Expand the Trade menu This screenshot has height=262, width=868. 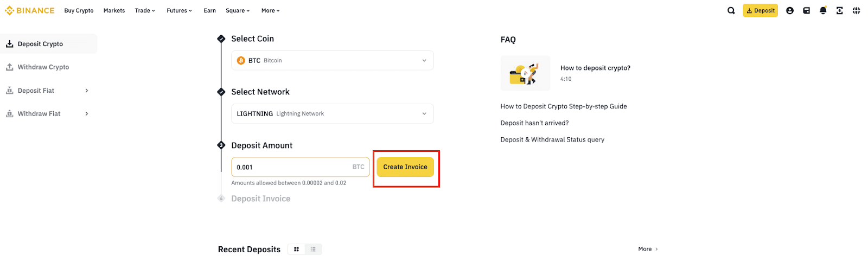145,10
